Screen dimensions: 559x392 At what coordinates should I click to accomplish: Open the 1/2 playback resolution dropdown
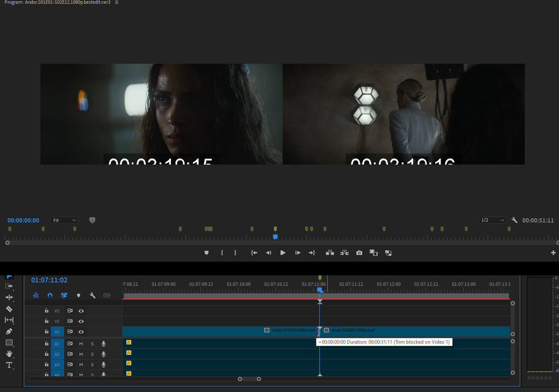[x=492, y=220]
